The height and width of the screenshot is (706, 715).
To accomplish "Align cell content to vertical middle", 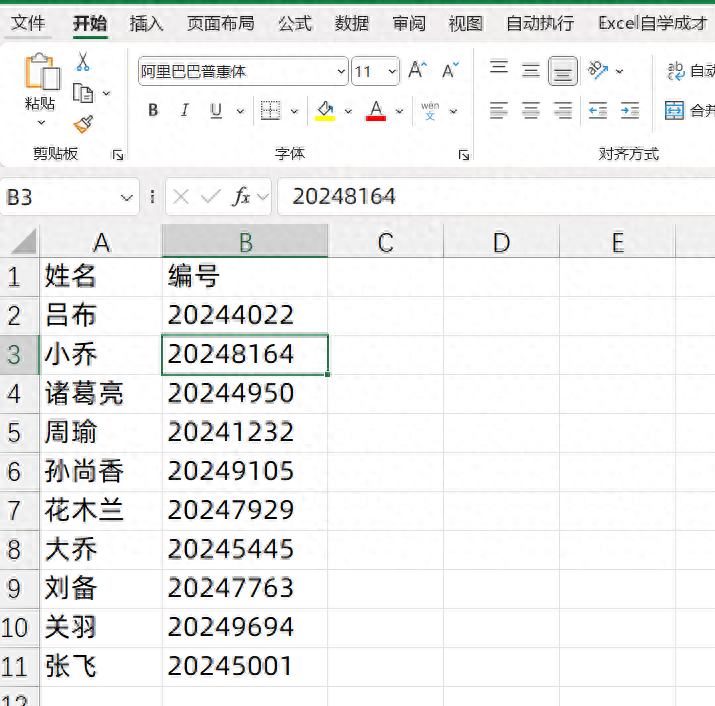I will point(531,70).
